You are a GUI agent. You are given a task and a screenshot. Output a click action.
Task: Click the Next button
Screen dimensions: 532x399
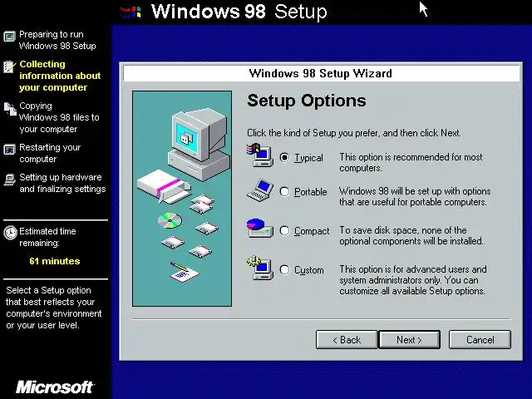tap(409, 340)
